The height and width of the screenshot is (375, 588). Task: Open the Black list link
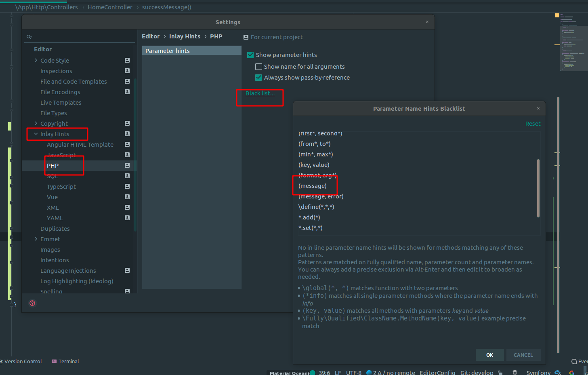[260, 93]
